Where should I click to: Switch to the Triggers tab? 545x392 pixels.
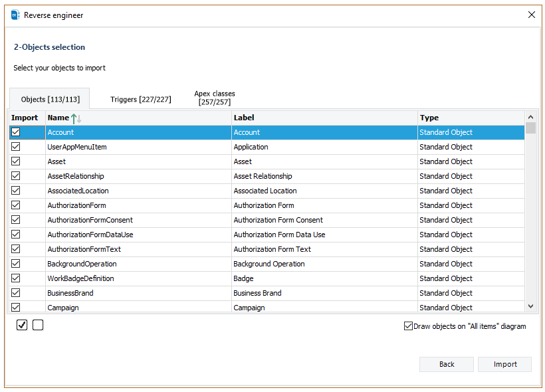tap(140, 100)
